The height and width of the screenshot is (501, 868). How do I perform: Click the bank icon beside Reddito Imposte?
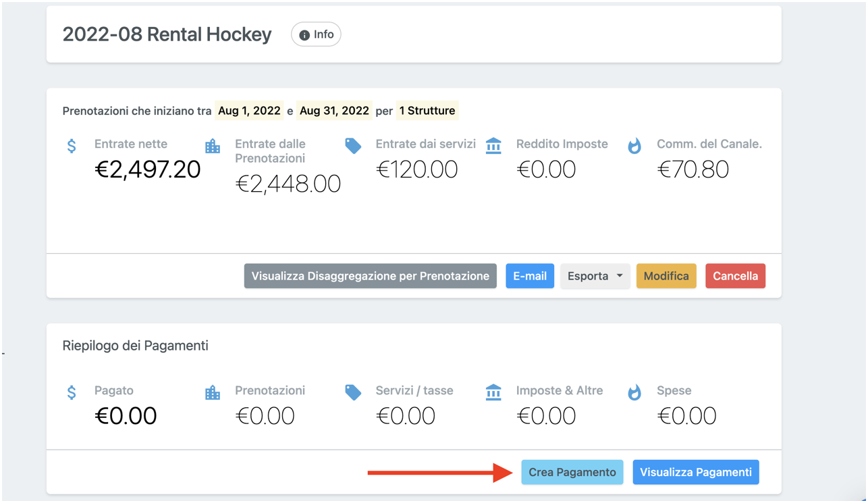(x=493, y=146)
